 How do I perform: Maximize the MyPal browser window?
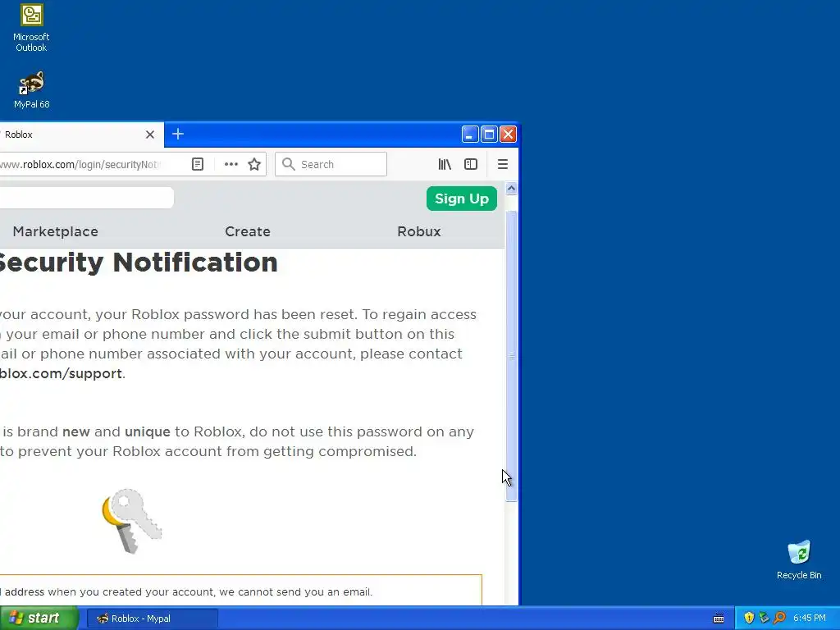(489, 134)
